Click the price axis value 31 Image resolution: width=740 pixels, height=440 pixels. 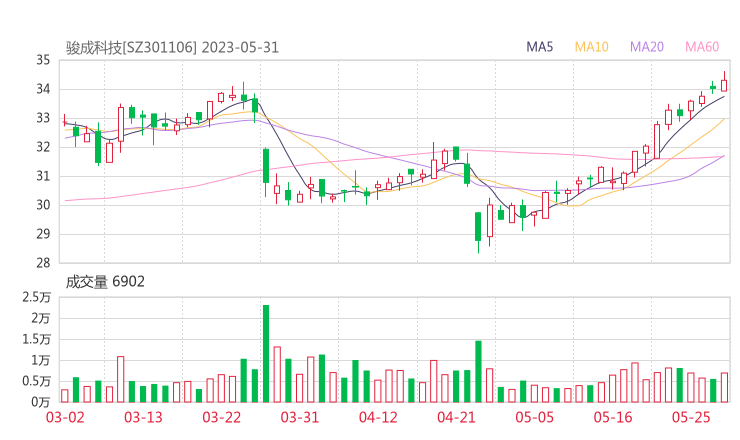43,176
